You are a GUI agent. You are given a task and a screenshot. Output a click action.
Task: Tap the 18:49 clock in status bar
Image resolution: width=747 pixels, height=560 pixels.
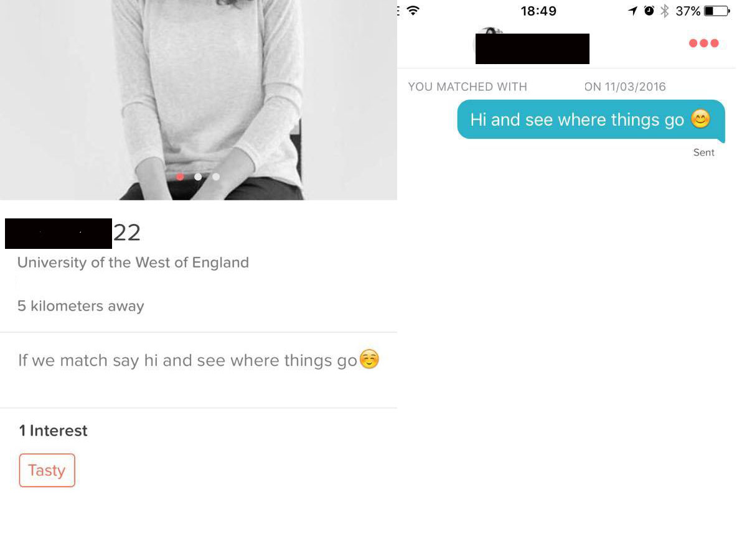pyautogui.click(x=538, y=11)
